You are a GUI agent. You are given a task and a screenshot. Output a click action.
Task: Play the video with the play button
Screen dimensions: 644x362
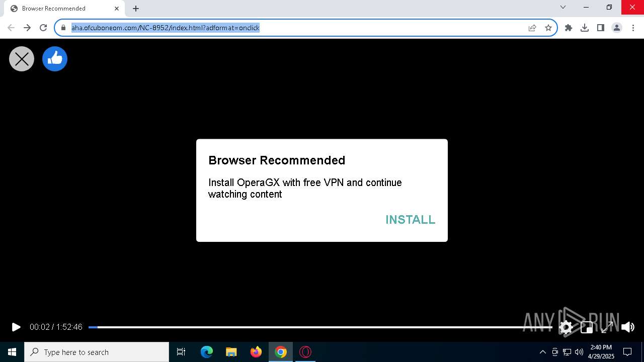click(16, 327)
